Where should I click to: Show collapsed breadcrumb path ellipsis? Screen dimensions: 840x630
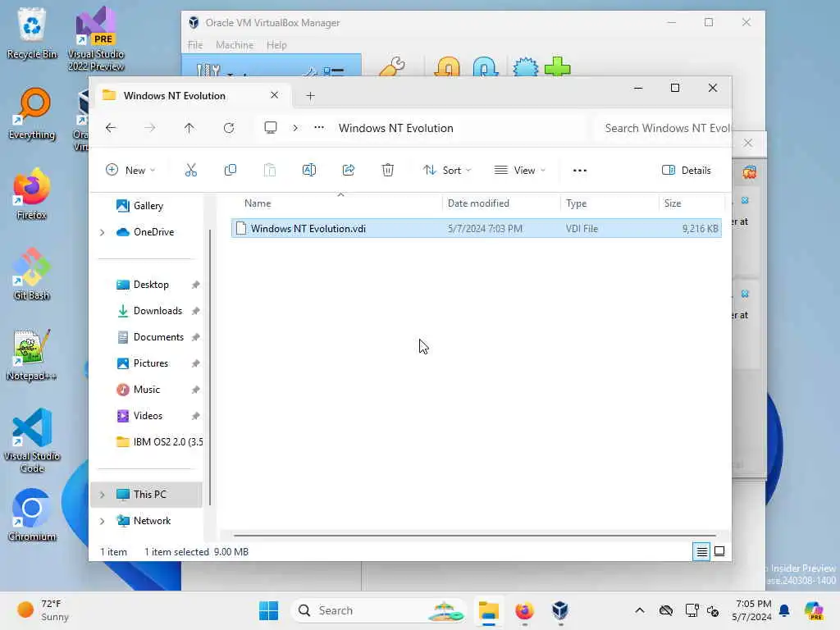[319, 127]
